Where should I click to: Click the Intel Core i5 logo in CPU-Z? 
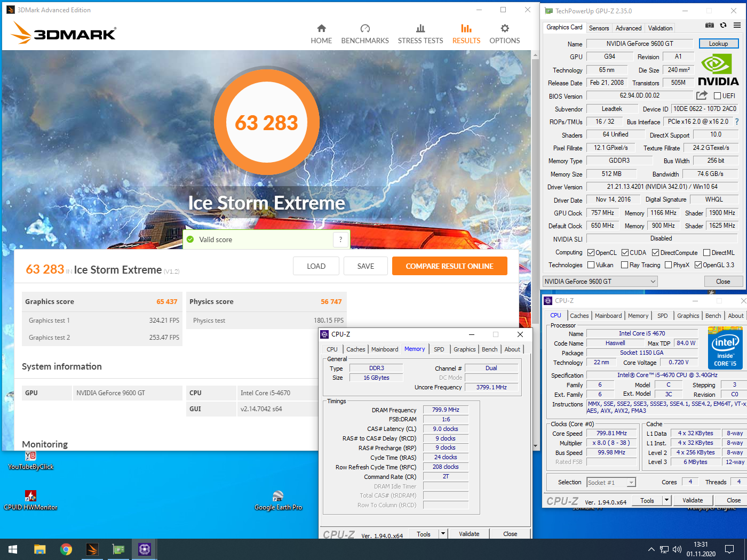pos(725,348)
